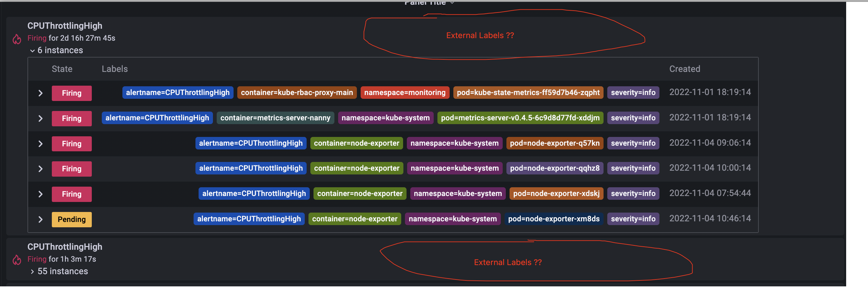Click the flame icon beside the first CPUThrottlingHigh alert
Image resolution: width=868 pixels, height=302 pixels.
click(x=17, y=39)
